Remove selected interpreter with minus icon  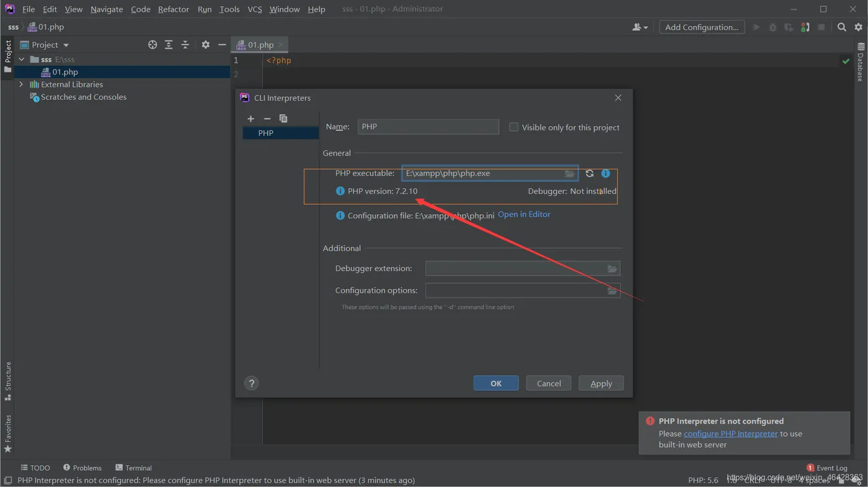(x=267, y=118)
